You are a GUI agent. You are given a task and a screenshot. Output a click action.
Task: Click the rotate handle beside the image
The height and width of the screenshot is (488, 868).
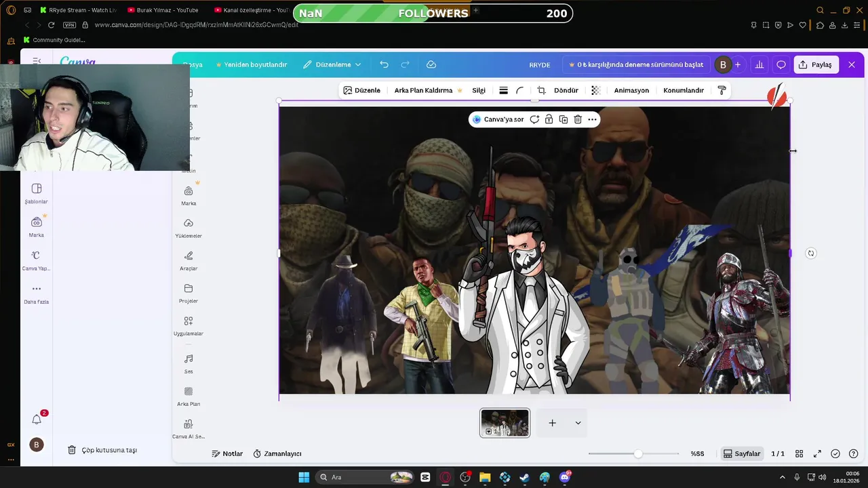[x=810, y=253]
